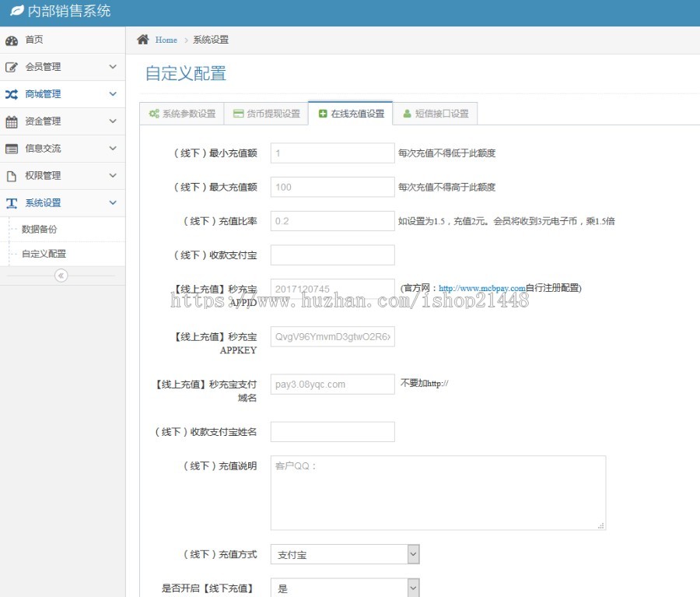Open the 短信接口设置 tab
The height and width of the screenshot is (597, 700).
435,114
